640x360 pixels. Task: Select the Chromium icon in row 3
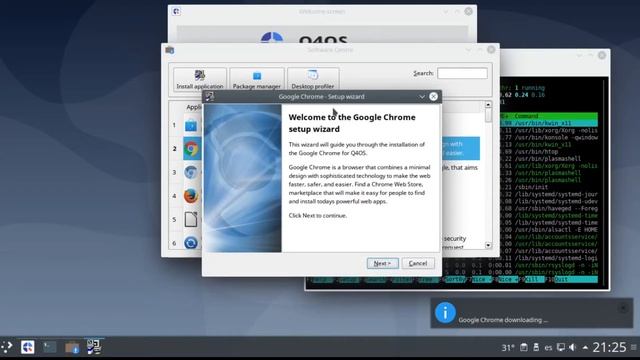click(191, 172)
